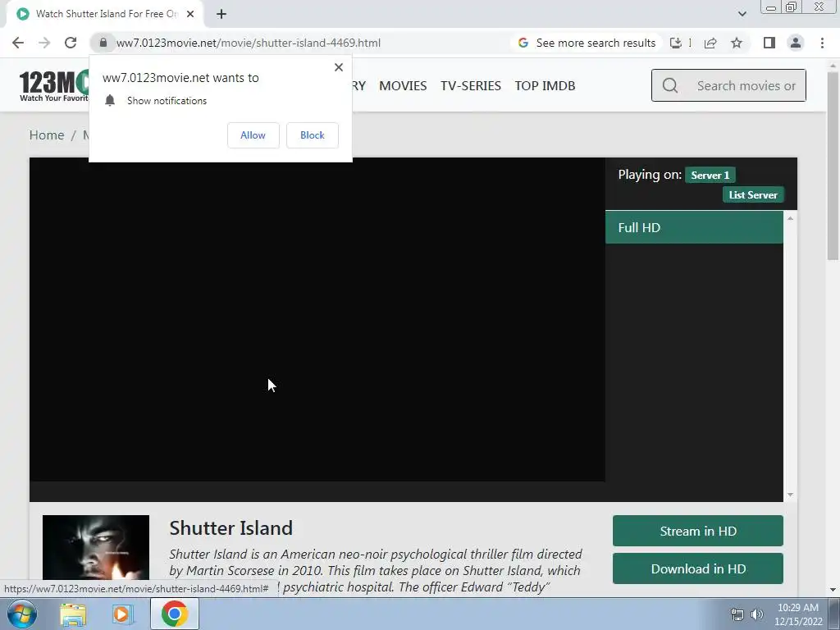Image resolution: width=840 pixels, height=630 pixels.
Task: Open the List Server button
Action: click(753, 195)
